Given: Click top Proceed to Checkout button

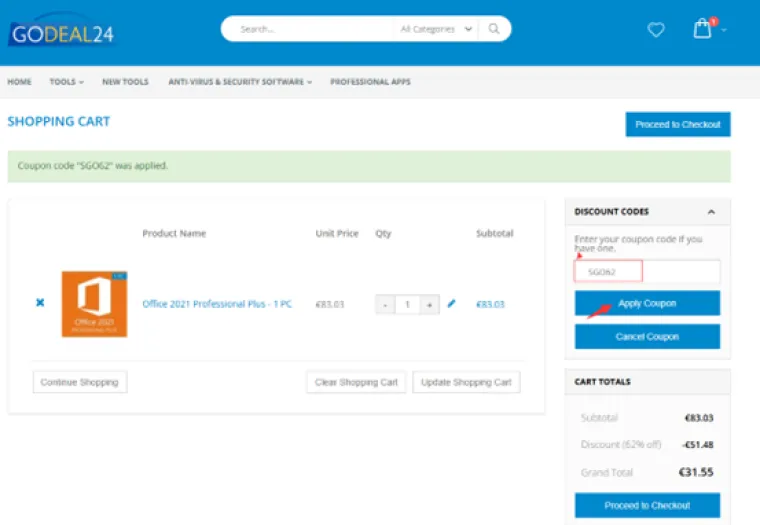Looking at the screenshot, I should (678, 125).
